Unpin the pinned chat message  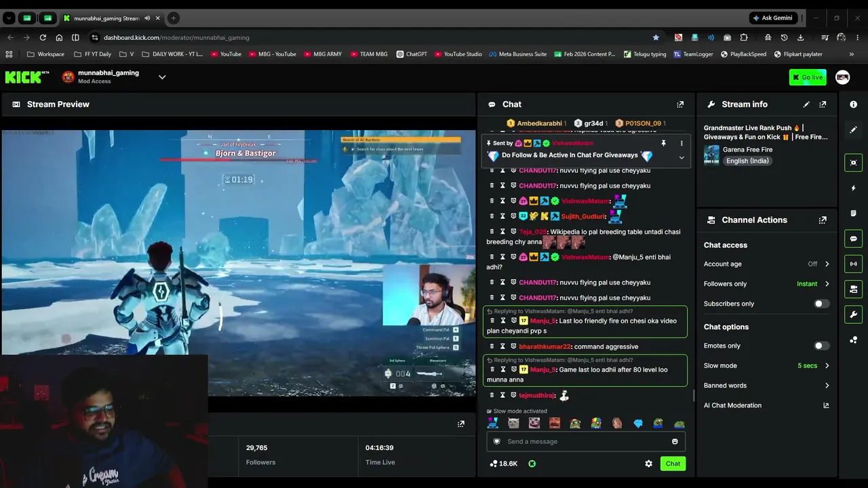[x=663, y=143]
